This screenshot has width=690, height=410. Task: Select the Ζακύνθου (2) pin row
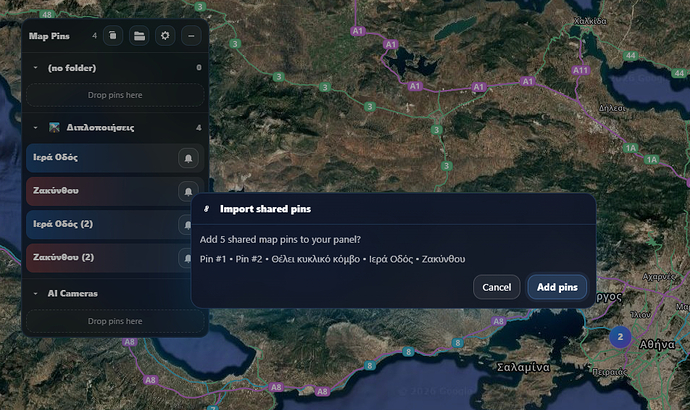[x=109, y=258]
